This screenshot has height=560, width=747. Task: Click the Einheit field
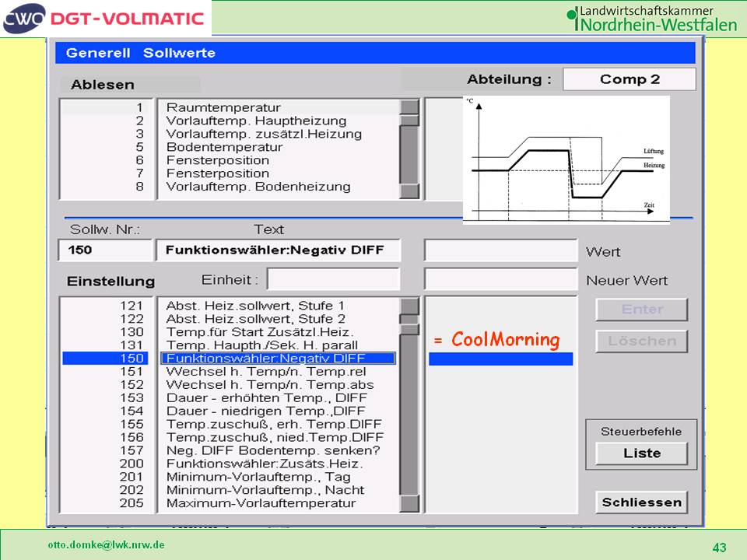333,279
